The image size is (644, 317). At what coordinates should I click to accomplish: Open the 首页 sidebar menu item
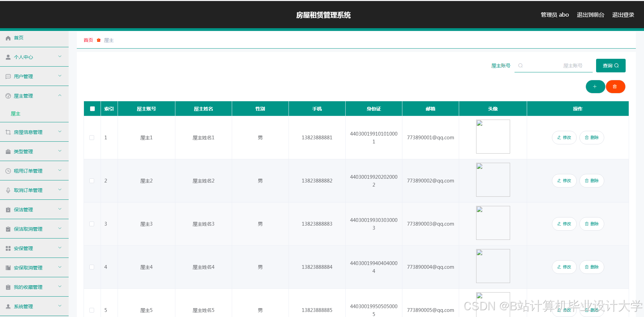34,38
